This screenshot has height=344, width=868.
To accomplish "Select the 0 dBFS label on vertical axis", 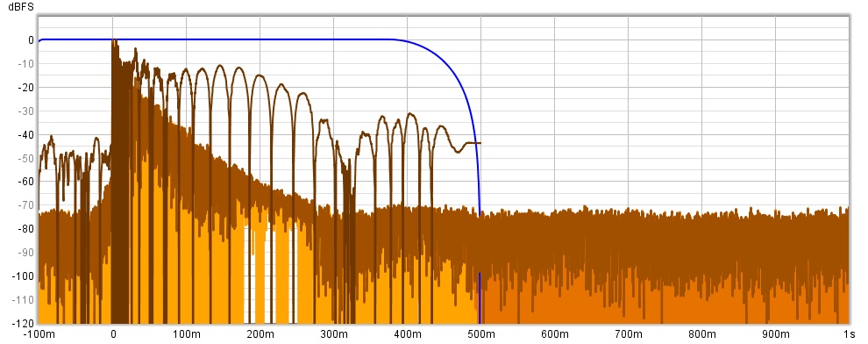I will 31,39.
